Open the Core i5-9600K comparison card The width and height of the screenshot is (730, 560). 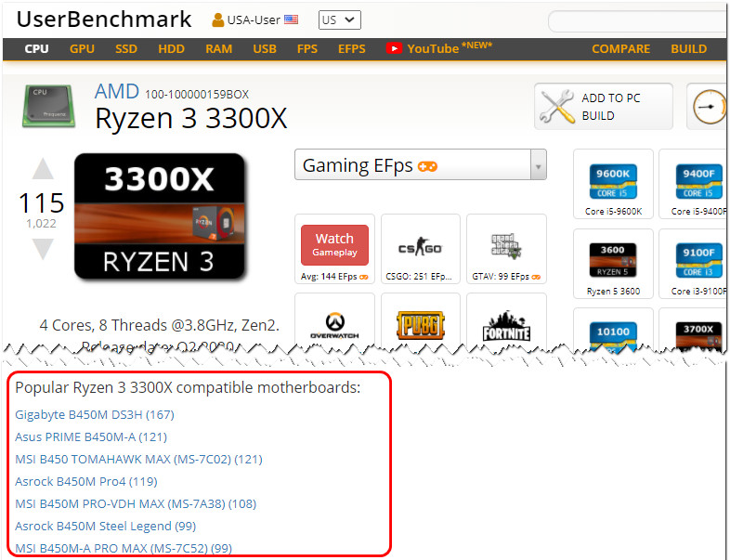coord(613,184)
